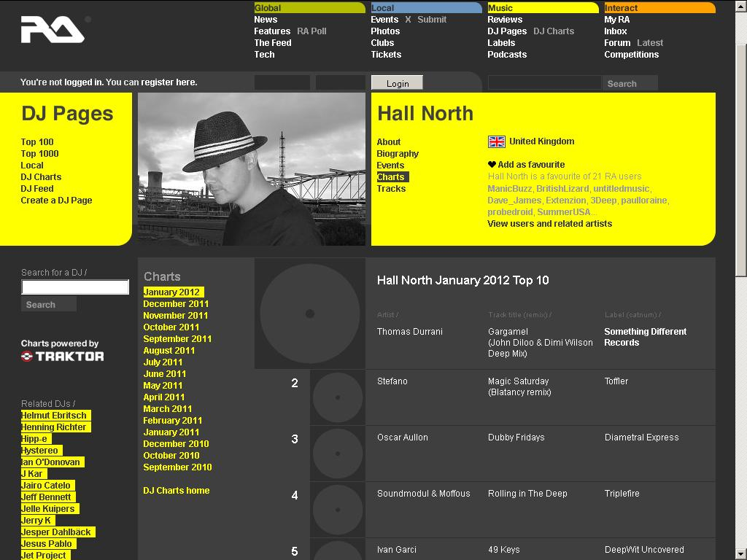Open View users and related artists

point(550,223)
